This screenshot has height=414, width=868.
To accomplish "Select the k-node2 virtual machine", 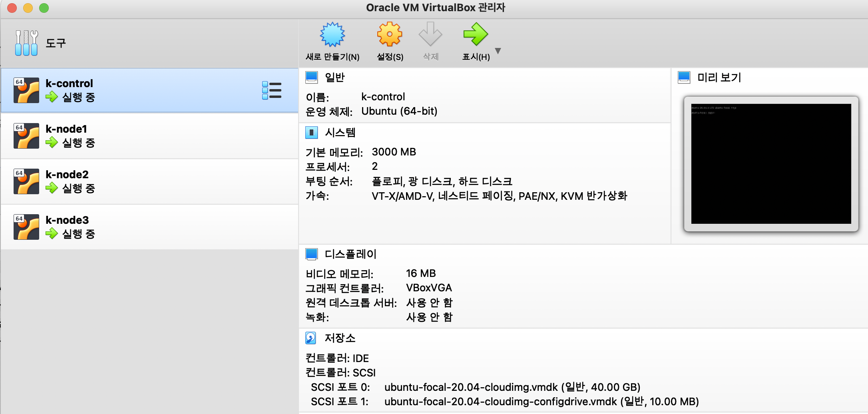I will click(149, 181).
